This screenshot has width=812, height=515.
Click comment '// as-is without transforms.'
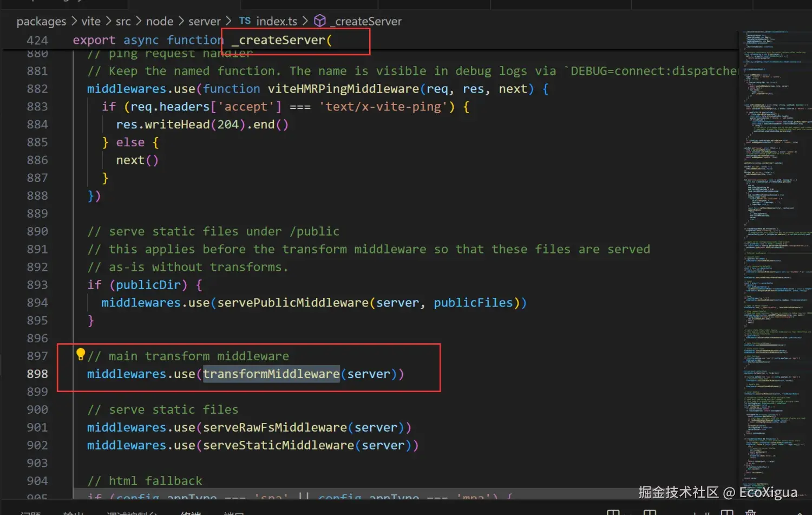(x=188, y=267)
